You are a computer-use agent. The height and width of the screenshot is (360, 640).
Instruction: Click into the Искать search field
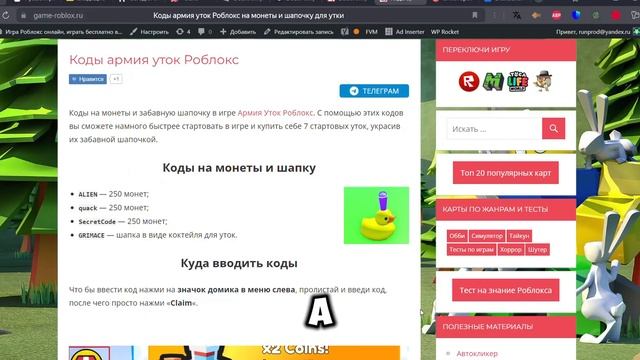click(494, 129)
